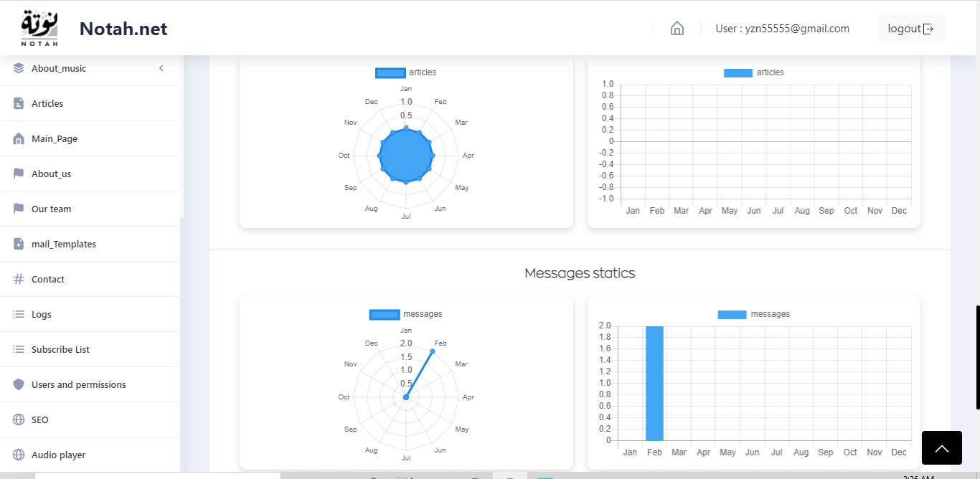Click the February bar in messages chart
The image size is (980, 479).
[x=654, y=383]
